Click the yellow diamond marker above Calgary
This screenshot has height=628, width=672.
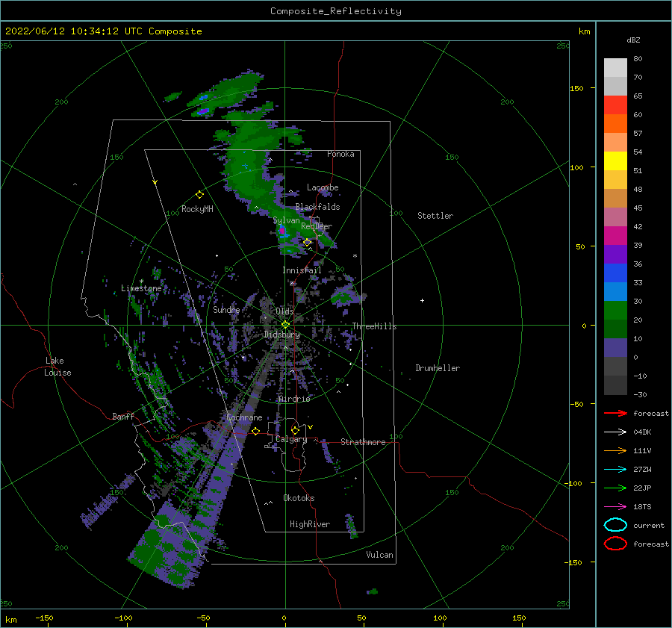[x=295, y=430]
